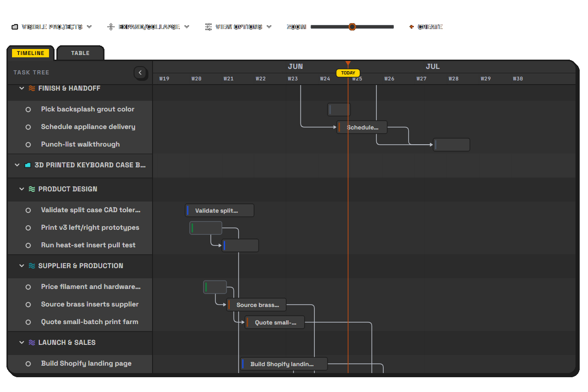The height and width of the screenshot is (392, 588).
Task: Select the Build Shopify landing page bar
Action: coord(284,364)
